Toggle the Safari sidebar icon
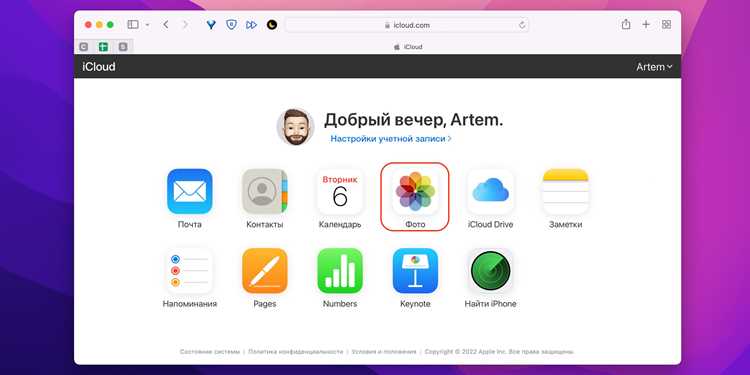This screenshot has height=375, width=750. [133, 24]
